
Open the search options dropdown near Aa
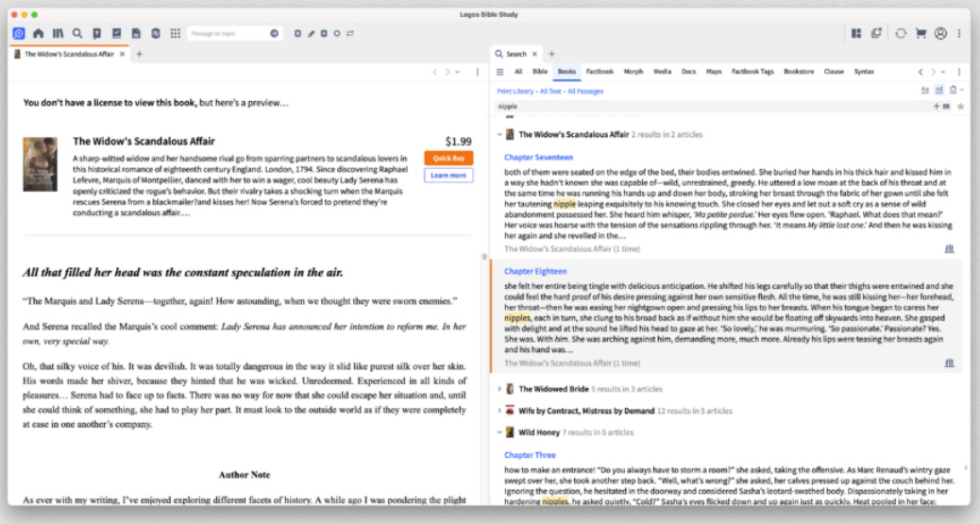click(955, 90)
